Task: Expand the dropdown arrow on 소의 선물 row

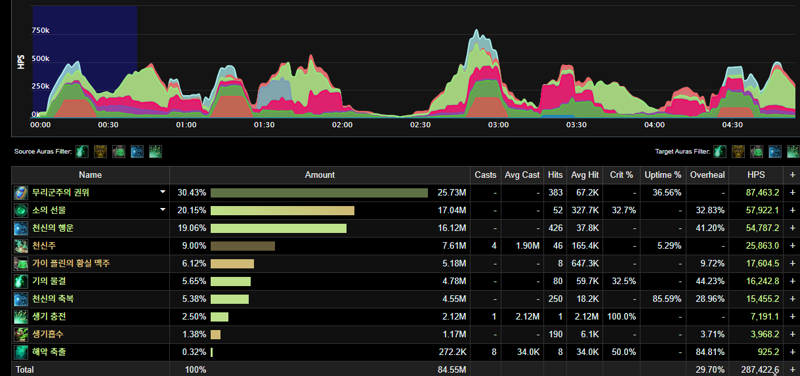Action: [163, 209]
